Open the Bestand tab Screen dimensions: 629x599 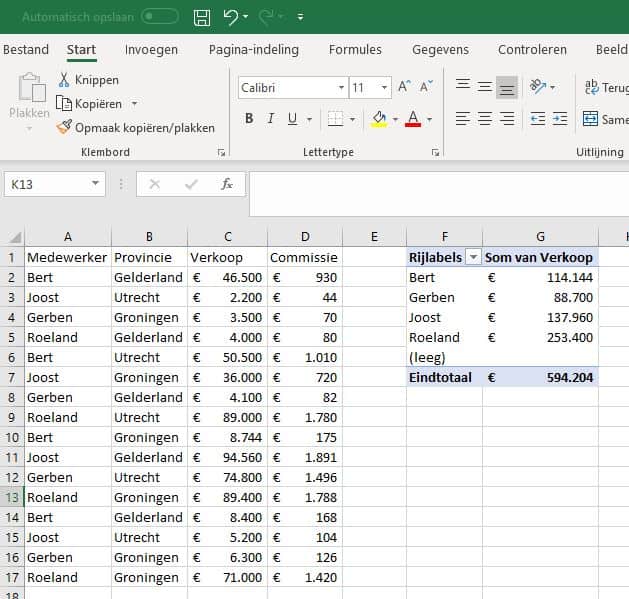(26, 50)
